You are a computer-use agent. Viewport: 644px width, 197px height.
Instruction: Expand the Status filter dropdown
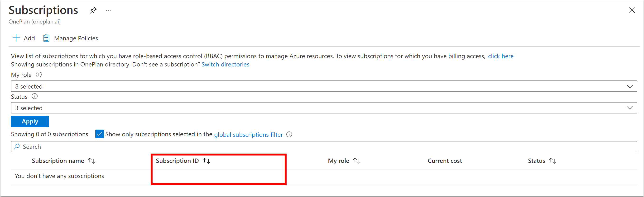click(x=324, y=108)
